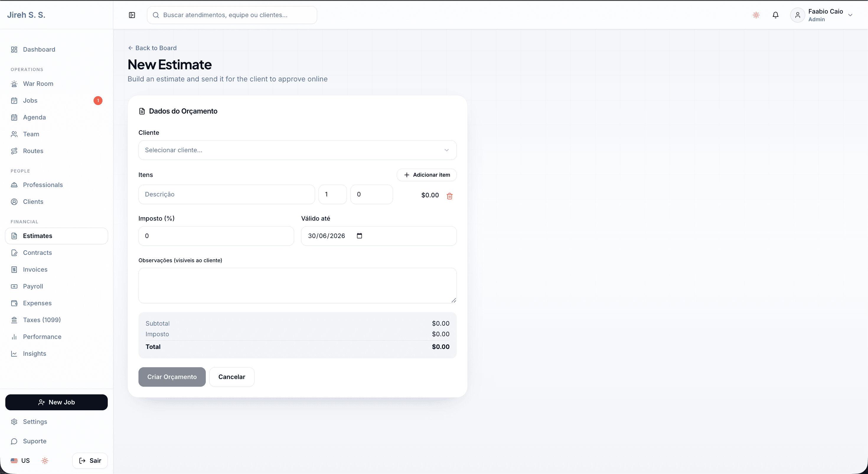868x474 pixels.
Task: Click the Agenda calendar icon
Action: (14, 117)
